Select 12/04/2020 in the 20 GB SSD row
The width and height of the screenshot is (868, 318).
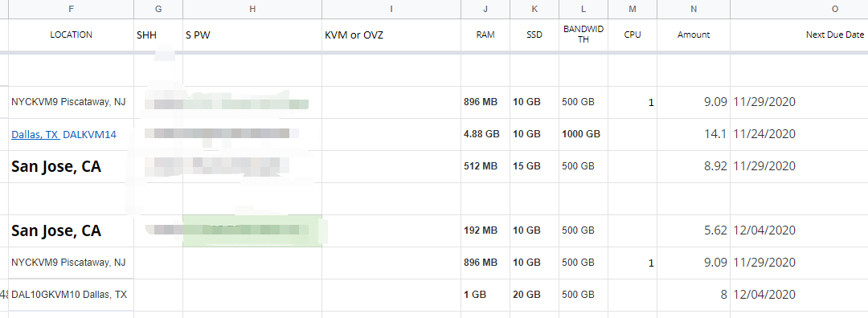(x=800, y=295)
